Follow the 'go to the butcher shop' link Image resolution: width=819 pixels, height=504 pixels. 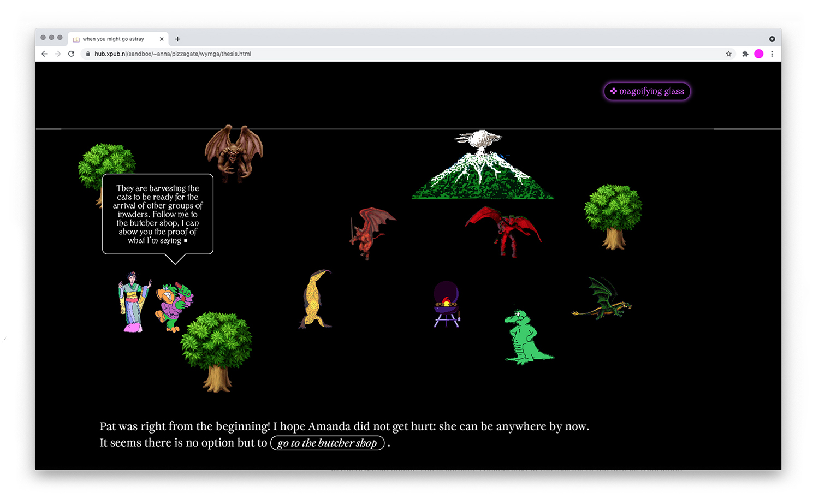pos(327,443)
